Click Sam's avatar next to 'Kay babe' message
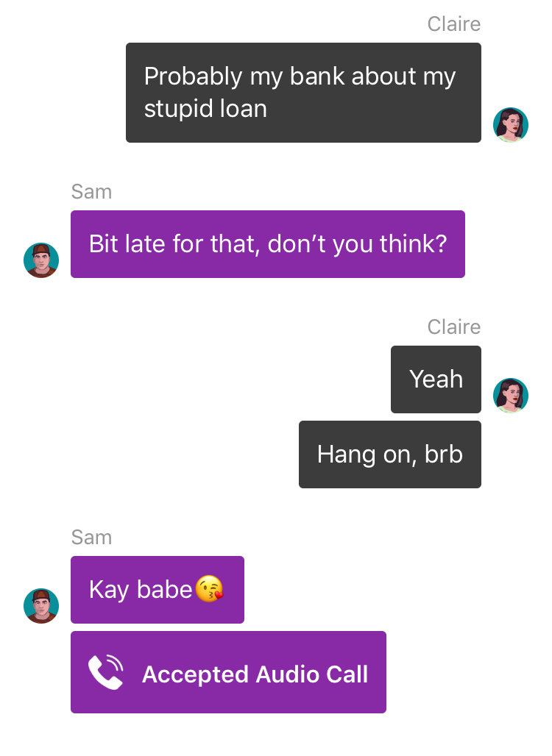 click(41, 606)
